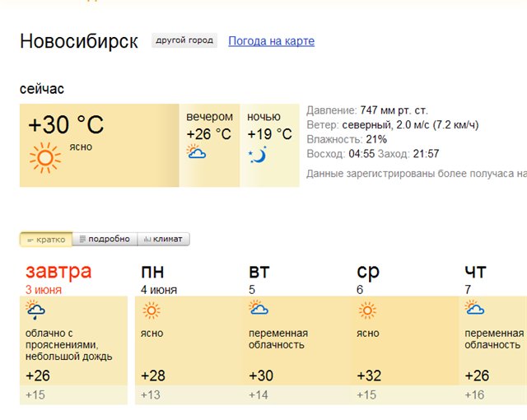527x420 pixels.
Task: Click Monday's sunny weather icon
Action: click(152, 310)
